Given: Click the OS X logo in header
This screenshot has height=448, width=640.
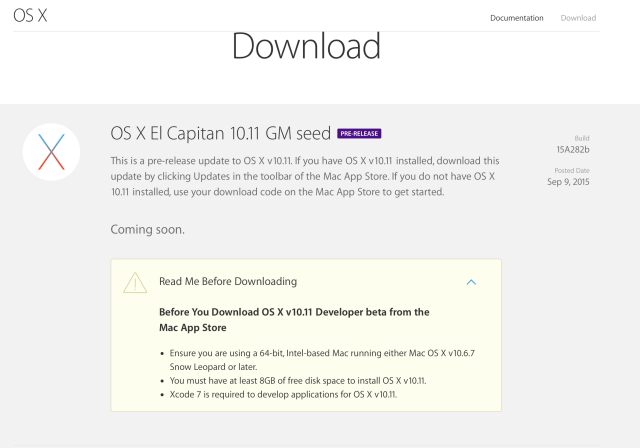Looking at the screenshot, I should (x=30, y=16).
